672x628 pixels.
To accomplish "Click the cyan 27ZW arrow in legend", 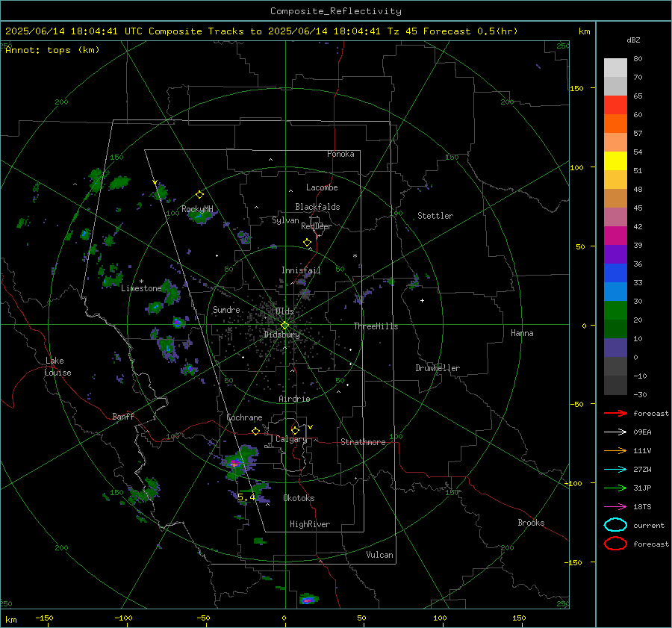I will point(615,470).
